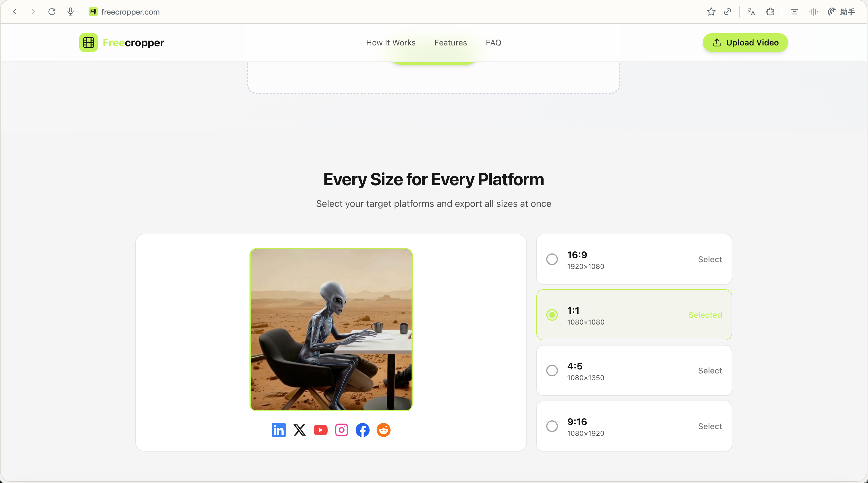This screenshot has height=483, width=868.
Task: Open the FAQ nav link
Action: coord(493,43)
